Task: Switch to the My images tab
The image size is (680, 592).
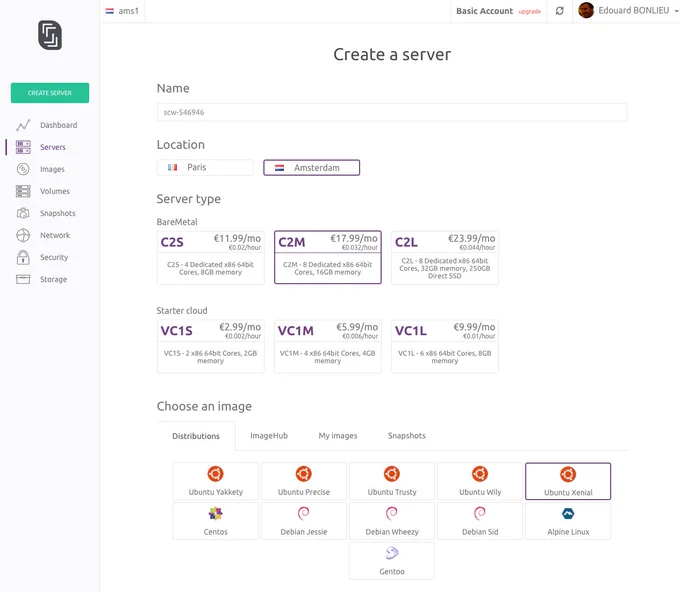Action: pyautogui.click(x=338, y=435)
